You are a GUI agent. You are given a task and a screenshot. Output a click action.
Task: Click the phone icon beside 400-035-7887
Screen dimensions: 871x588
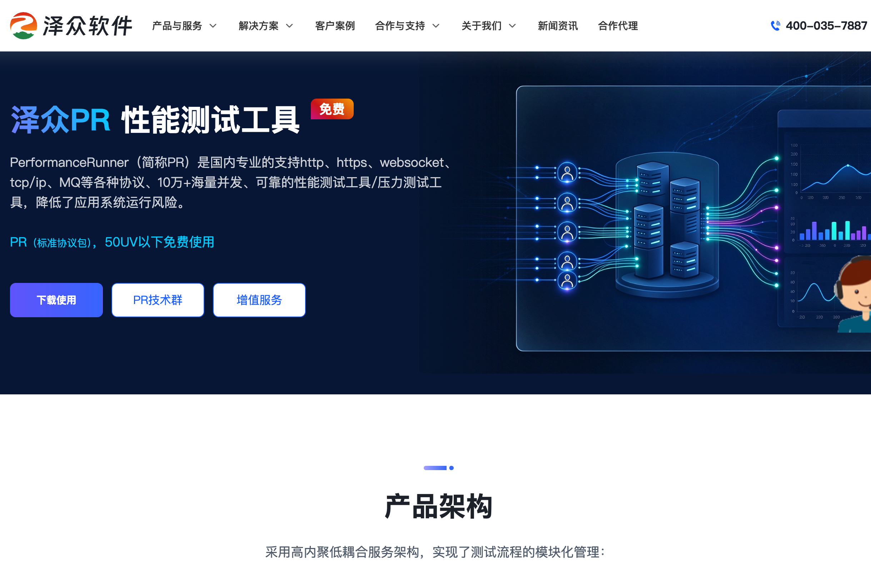pos(775,25)
